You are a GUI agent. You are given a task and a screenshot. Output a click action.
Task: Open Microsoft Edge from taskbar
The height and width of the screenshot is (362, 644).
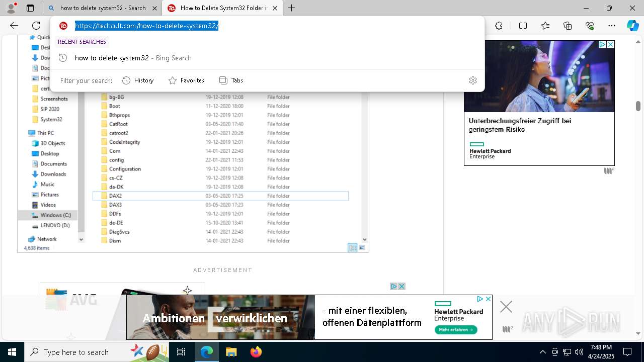(x=207, y=352)
